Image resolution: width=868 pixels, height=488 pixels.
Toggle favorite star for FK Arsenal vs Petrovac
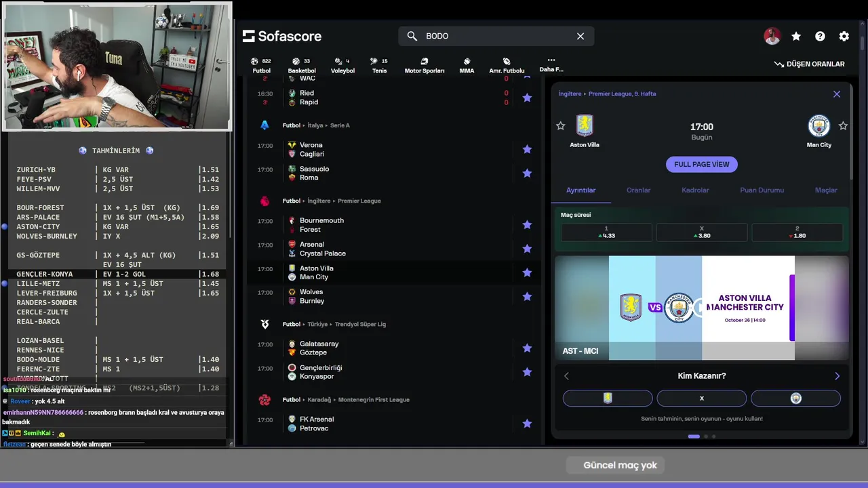[x=527, y=424]
